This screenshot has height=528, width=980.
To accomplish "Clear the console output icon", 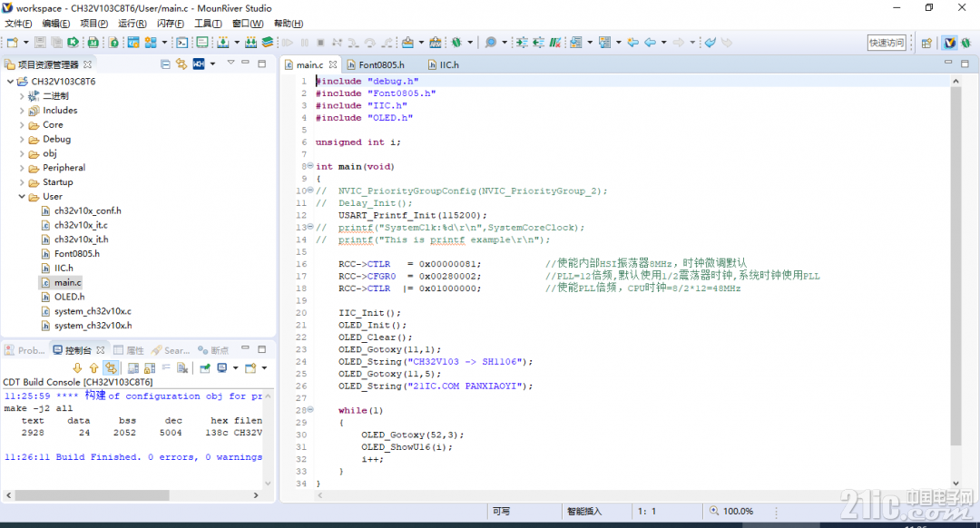I will click(x=182, y=368).
